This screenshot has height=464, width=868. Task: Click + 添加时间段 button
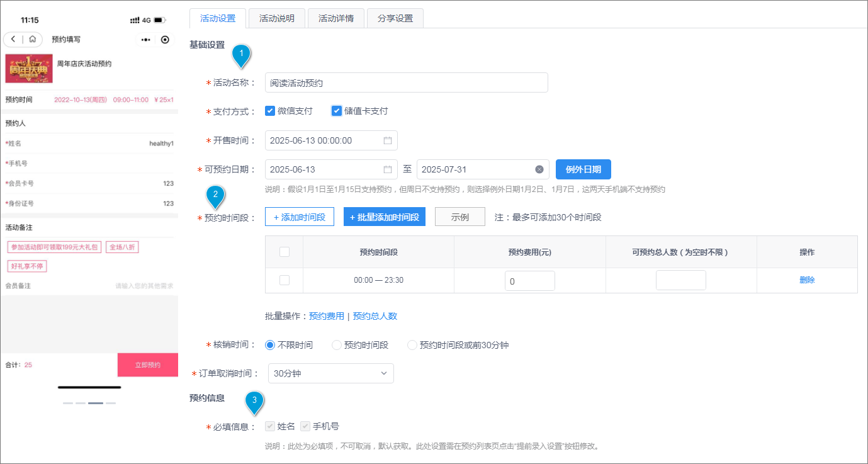click(x=300, y=217)
